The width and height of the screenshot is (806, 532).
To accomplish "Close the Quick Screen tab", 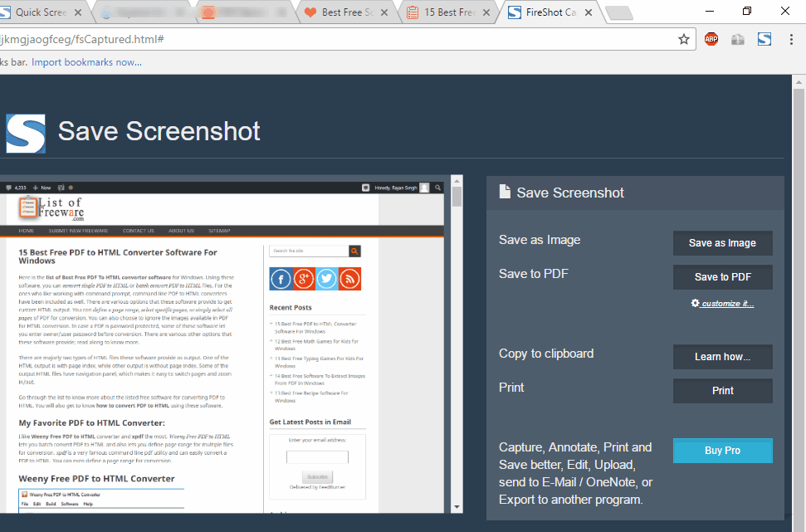I will tap(78, 12).
